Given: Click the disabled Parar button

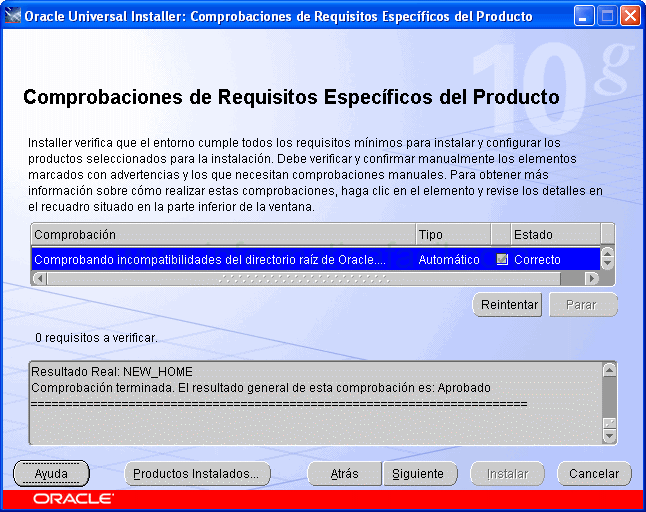Looking at the screenshot, I should [x=583, y=305].
